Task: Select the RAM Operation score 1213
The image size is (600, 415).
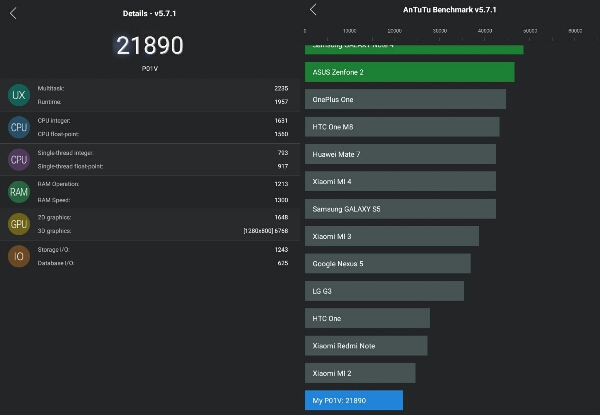Action: click(281, 184)
